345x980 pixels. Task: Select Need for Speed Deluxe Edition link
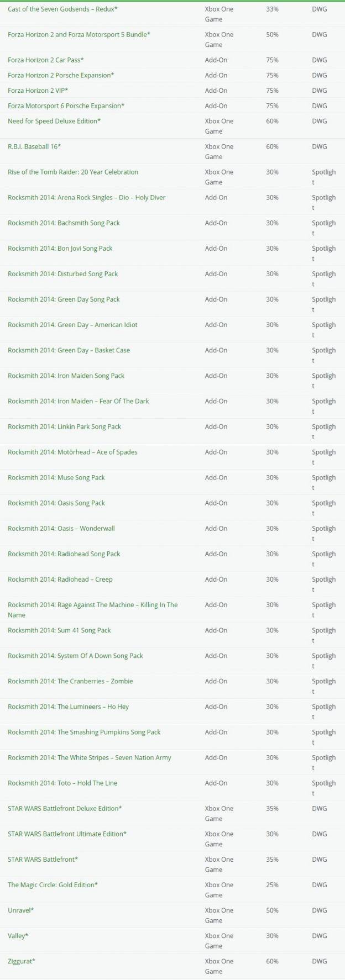54,121
